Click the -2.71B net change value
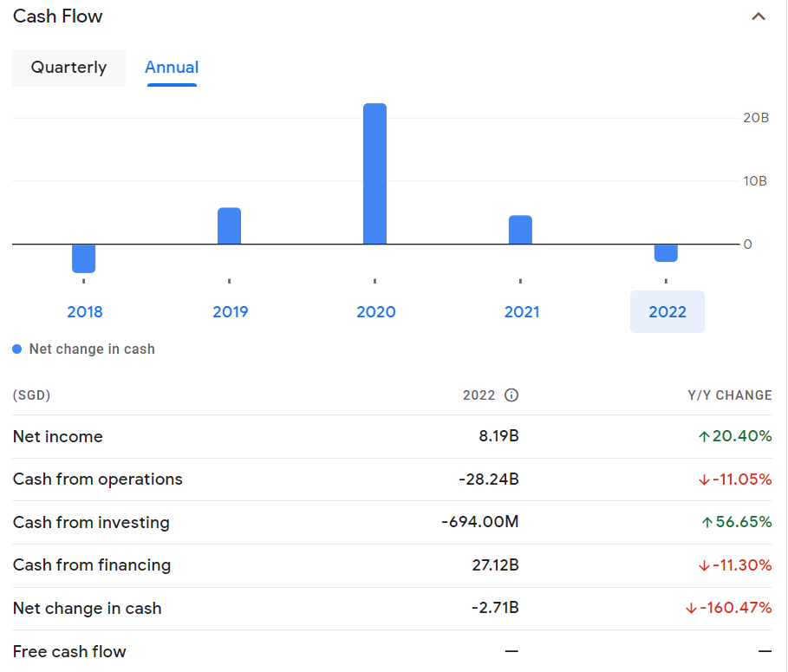The image size is (788, 672). coord(495,608)
